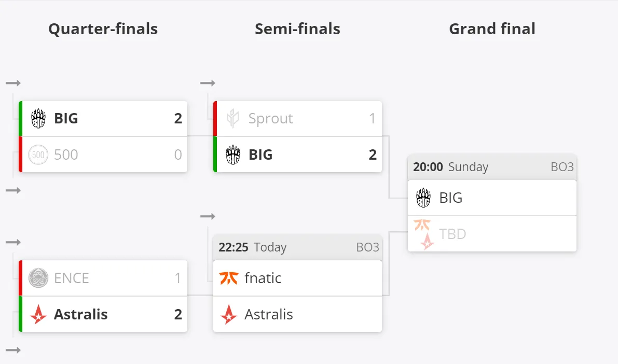
Task: Open the Sprout team name link
Action: 270,119
